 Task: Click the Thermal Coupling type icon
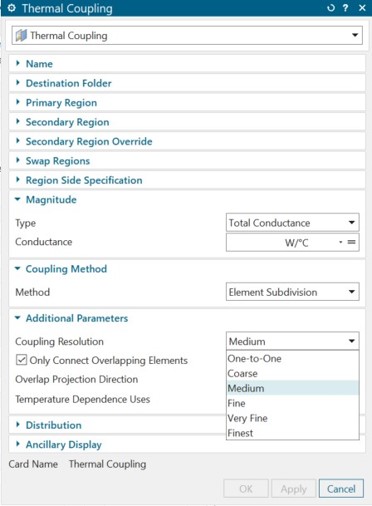(21, 35)
